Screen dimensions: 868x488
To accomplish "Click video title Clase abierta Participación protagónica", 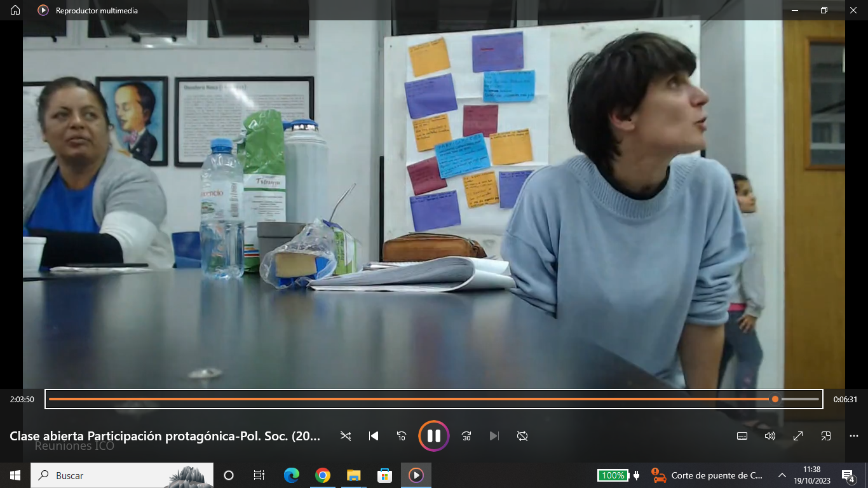I will pyautogui.click(x=165, y=436).
